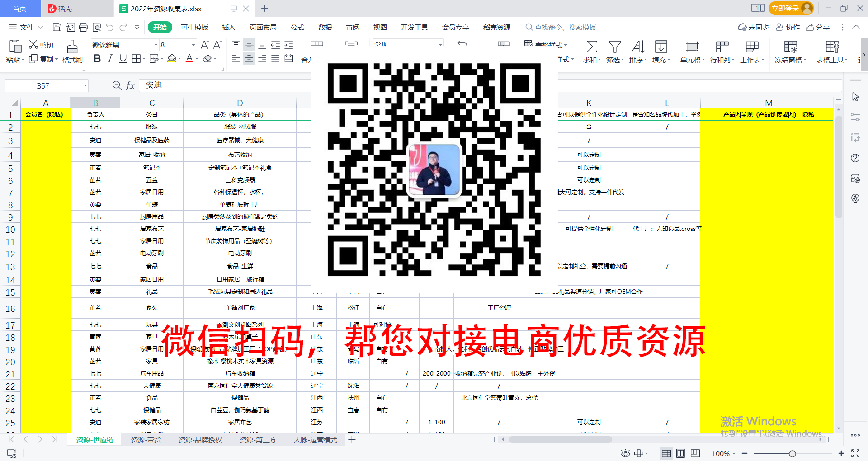Toggle horizontal center alignment
The image size is (868, 461).
249,59
